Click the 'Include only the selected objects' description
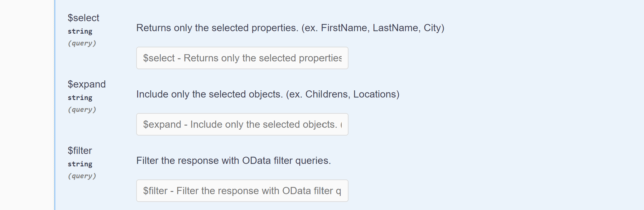Image resolution: width=644 pixels, height=210 pixels. coord(218,94)
